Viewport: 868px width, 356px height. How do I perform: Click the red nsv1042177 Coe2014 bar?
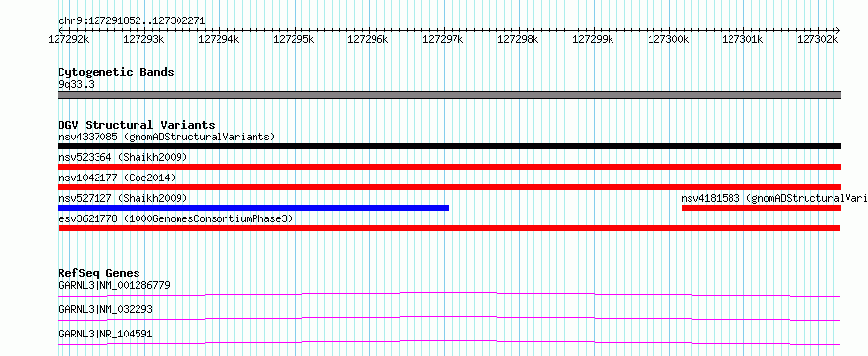(449, 187)
